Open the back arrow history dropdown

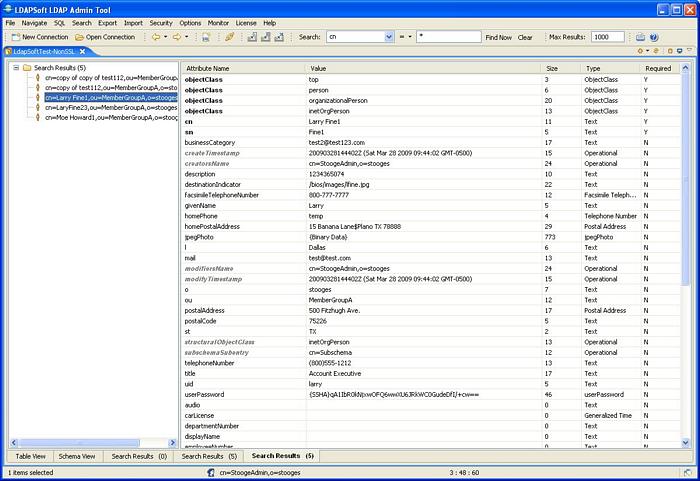tap(165, 37)
